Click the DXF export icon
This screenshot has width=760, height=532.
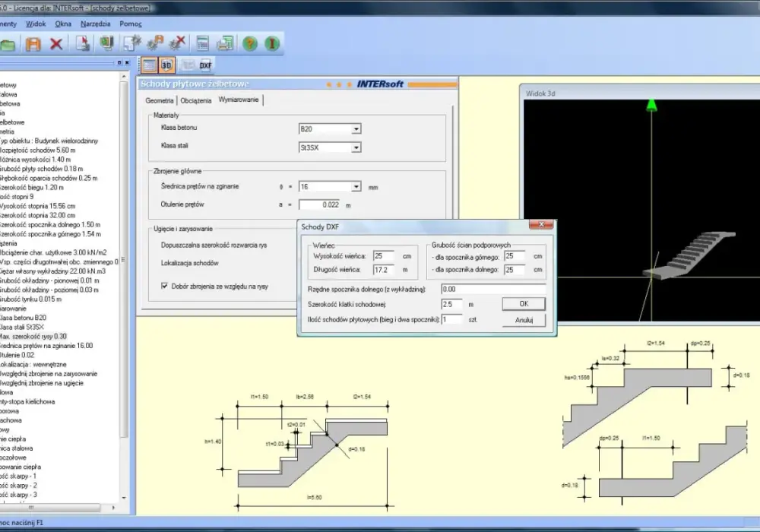[x=205, y=65]
